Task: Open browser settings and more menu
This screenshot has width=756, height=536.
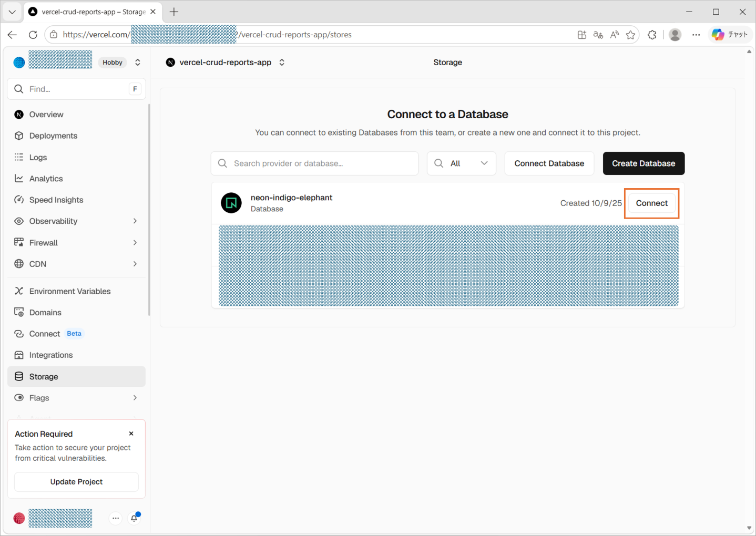Action: pyautogui.click(x=696, y=35)
